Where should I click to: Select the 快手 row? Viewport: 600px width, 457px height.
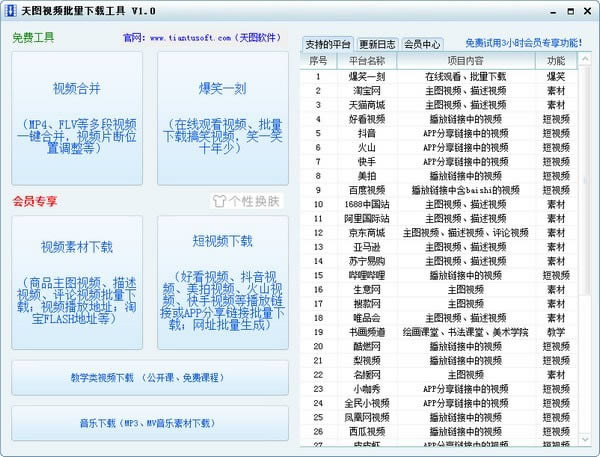(439, 162)
